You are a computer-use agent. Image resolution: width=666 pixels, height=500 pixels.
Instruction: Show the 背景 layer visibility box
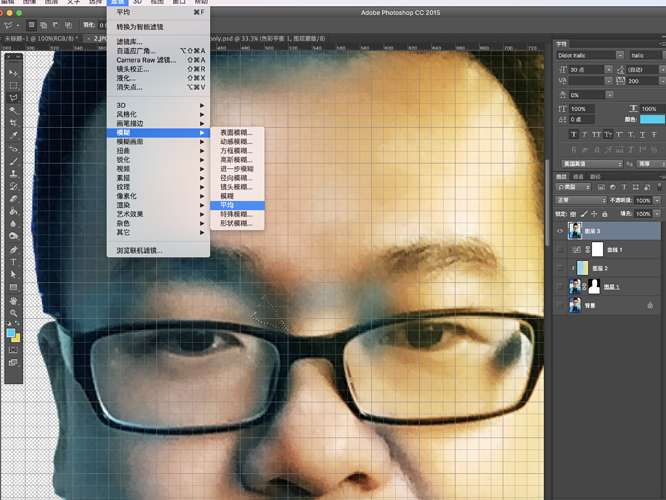pos(560,305)
